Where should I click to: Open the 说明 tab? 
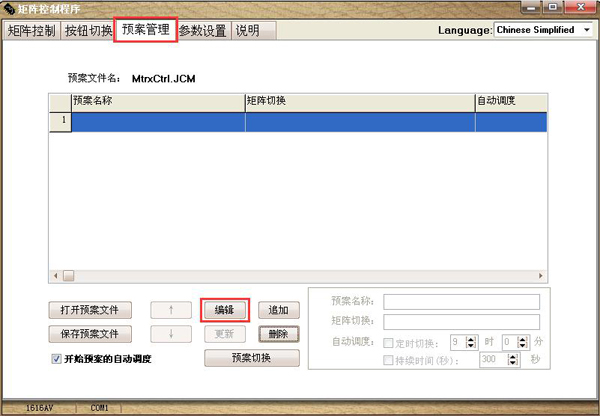pyautogui.click(x=253, y=31)
